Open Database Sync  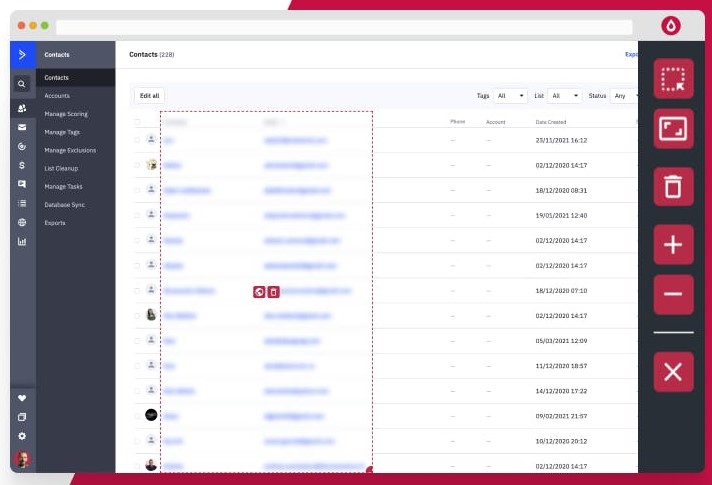pyautogui.click(x=64, y=205)
